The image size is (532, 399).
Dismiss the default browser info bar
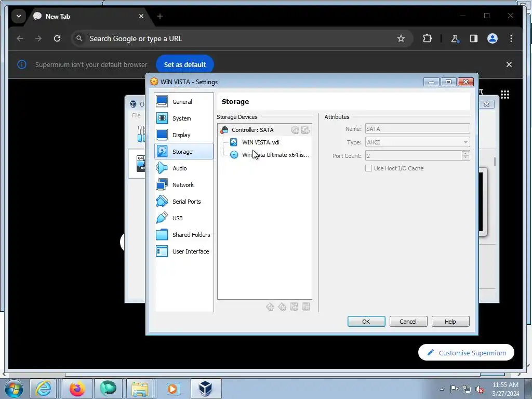tap(509, 64)
